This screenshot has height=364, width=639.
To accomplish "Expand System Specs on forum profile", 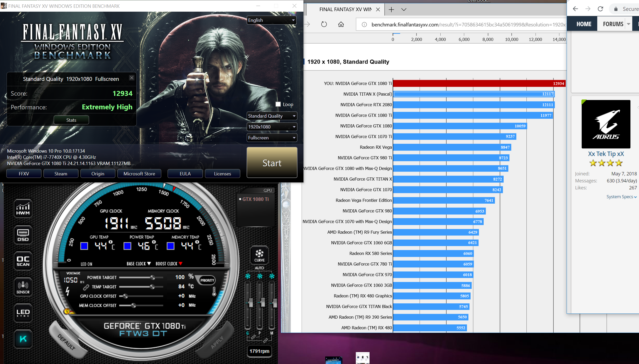I will 621,197.
